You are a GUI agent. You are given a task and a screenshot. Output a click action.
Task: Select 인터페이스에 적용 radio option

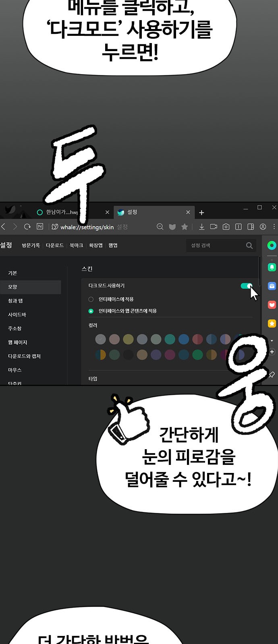tap(91, 299)
